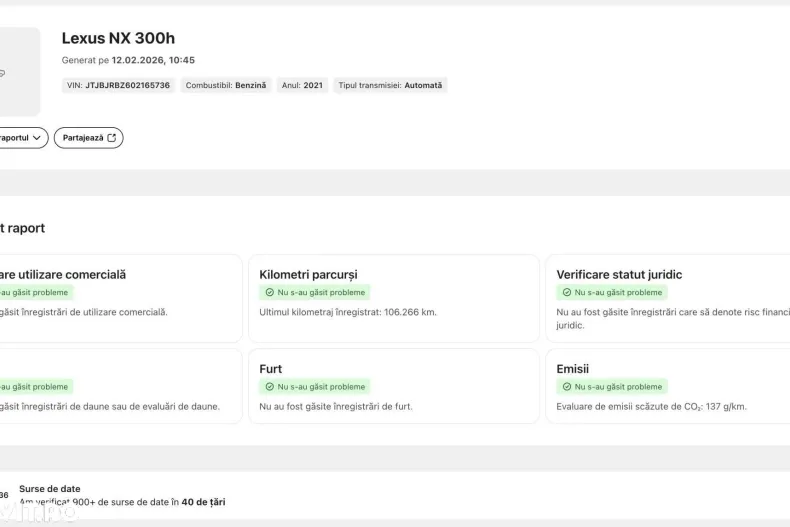Click the Anul: 2021 tag
The image size is (790, 527).
[302, 86]
